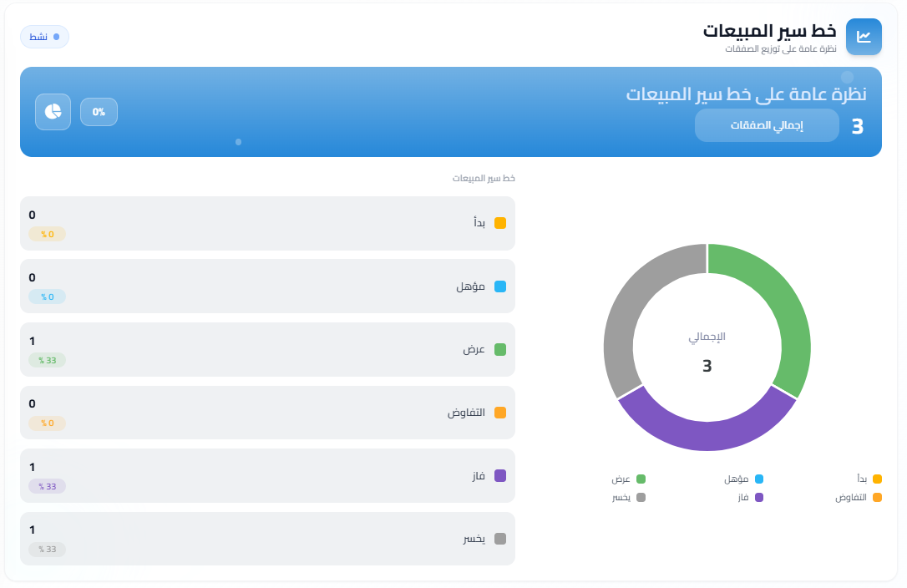Click the إجمالي الصفقات button in the banner
Screen dimensions: 907x588
click(x=767, y=124)
